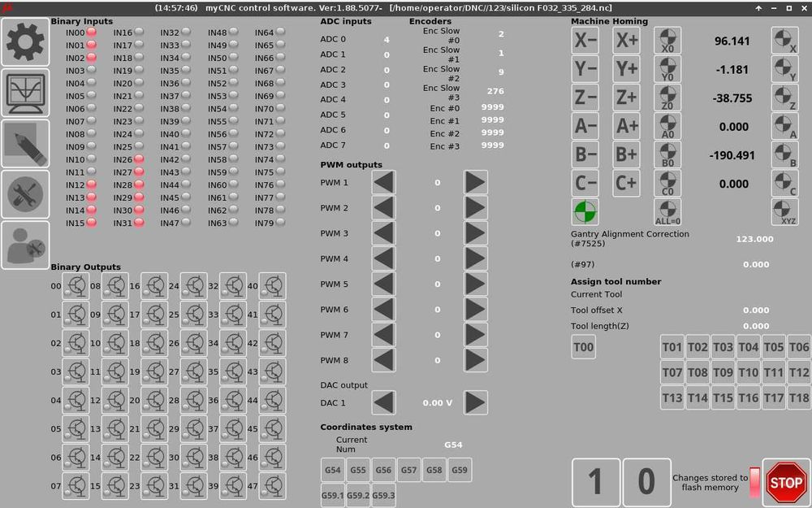Jog with the Z- button

(585, 98)
